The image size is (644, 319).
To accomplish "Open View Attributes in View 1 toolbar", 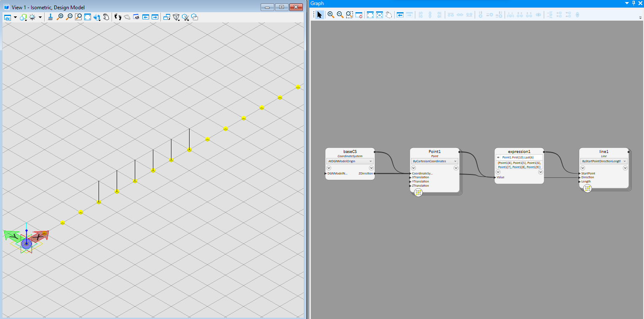I will (8, 17).
